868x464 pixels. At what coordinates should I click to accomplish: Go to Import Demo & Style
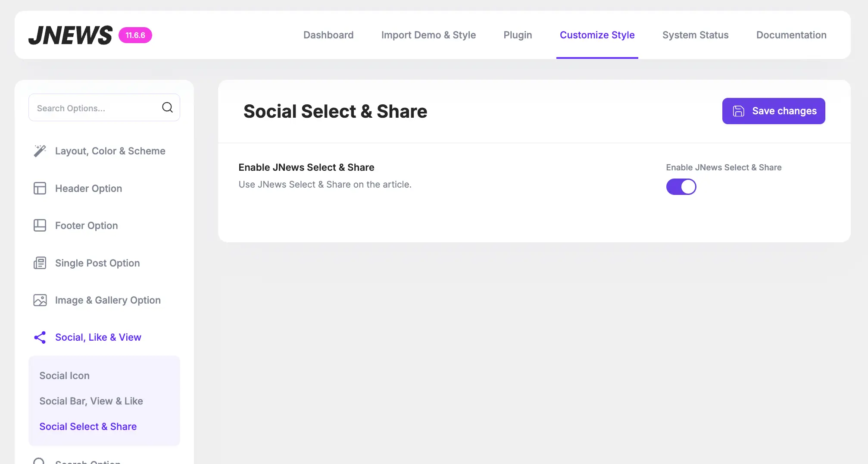pyautogui.click(x=428, y=35)
